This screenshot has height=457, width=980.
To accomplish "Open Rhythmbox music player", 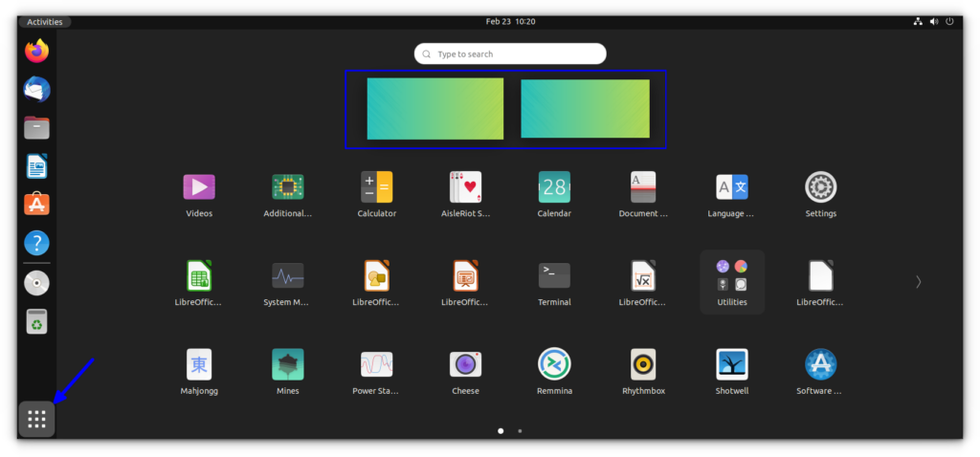I will (643, 364).
